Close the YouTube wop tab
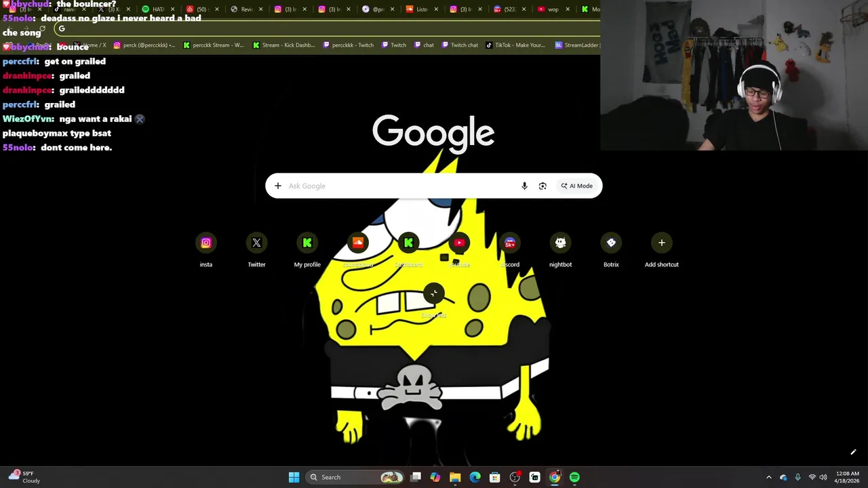The width and height of the screenshot is (868, 488). coord(568,9)
